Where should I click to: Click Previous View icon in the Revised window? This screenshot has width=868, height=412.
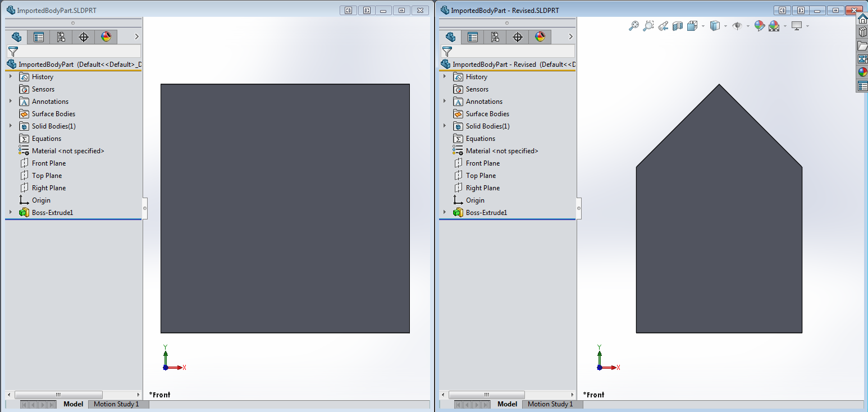(663, 26)
